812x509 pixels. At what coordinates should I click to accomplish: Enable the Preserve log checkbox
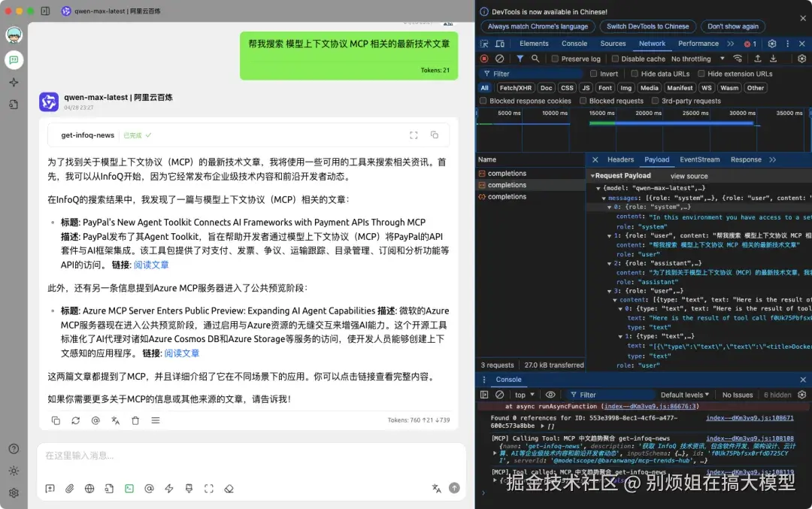(x=556, y=58)
